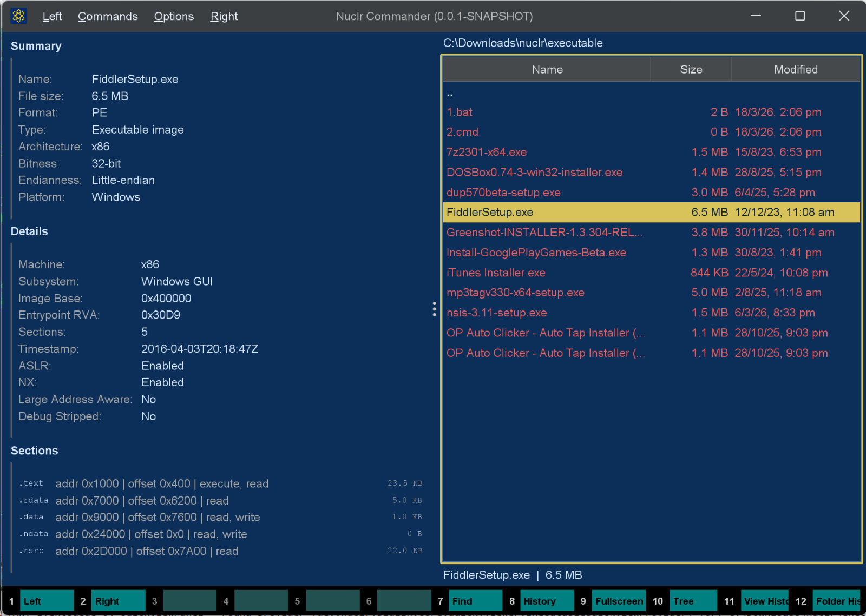The height and width of the screenshot is (616, 866).
Task: Select mp3tagv330-x64-setup.exe
Action: pos(652,293)
